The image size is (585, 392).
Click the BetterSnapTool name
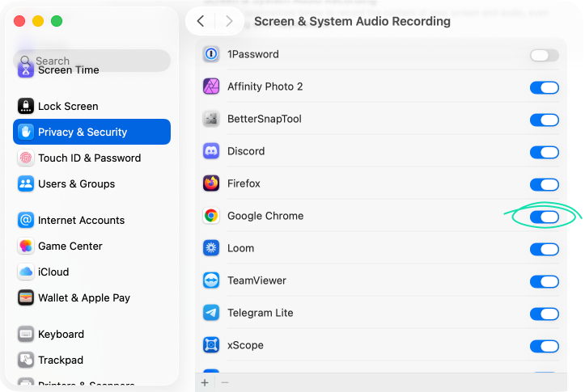pyautogui.click(x=264, y=119)
